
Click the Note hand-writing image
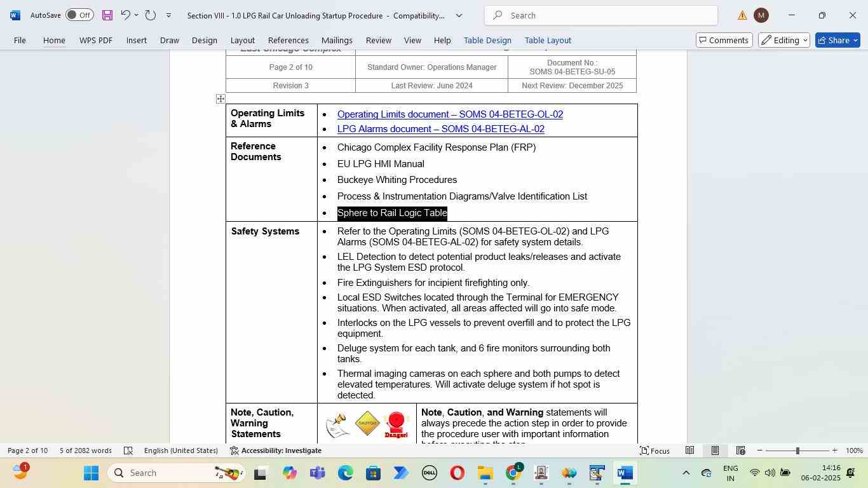[337, 425]
